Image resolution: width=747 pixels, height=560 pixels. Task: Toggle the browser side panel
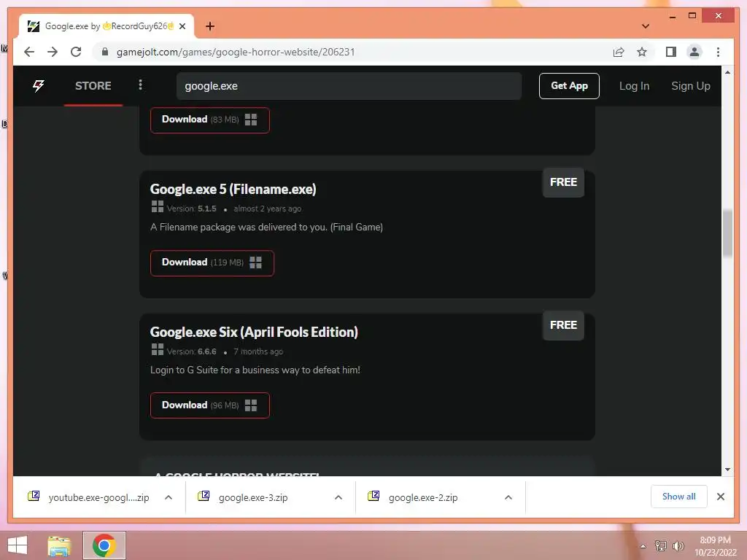coord(671,52)
